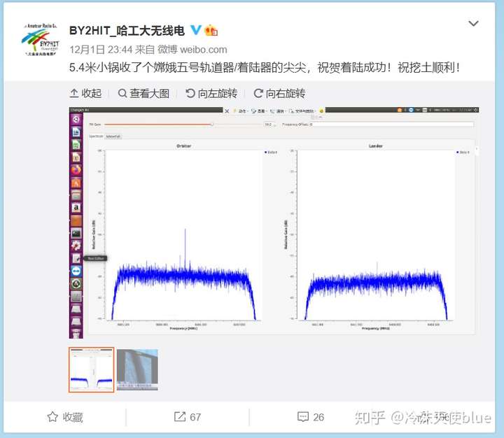Select the second building photo thumbnail
Image resolution: width=504 pixels, height=438 pixels.
pos(137,370)
